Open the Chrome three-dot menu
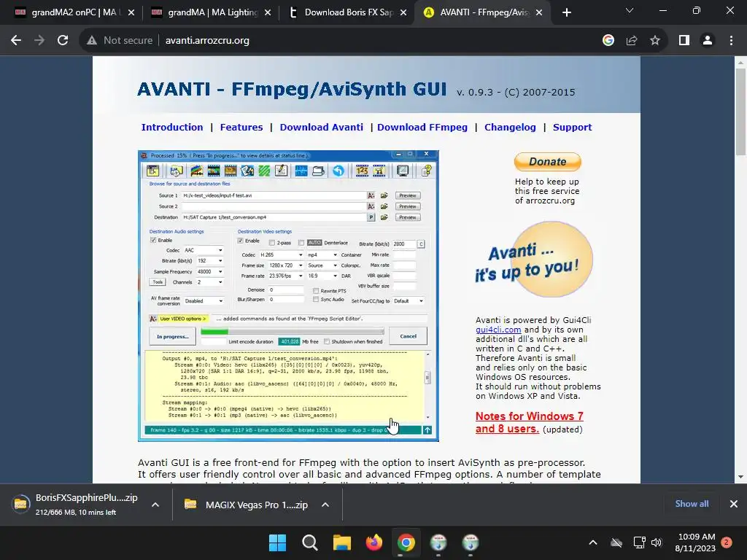747x560 pixels. [x=731, y=41]
